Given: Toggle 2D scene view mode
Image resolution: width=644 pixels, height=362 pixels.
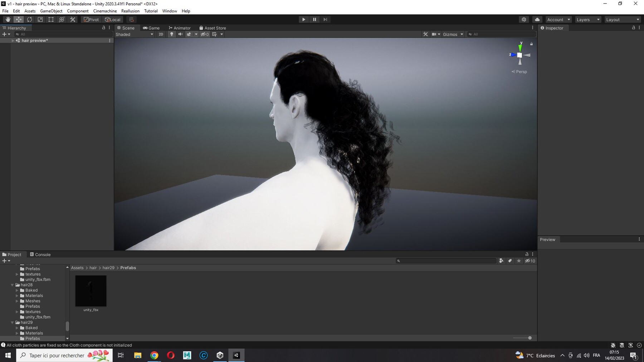Looking at the screenshot, I should 161,34.
